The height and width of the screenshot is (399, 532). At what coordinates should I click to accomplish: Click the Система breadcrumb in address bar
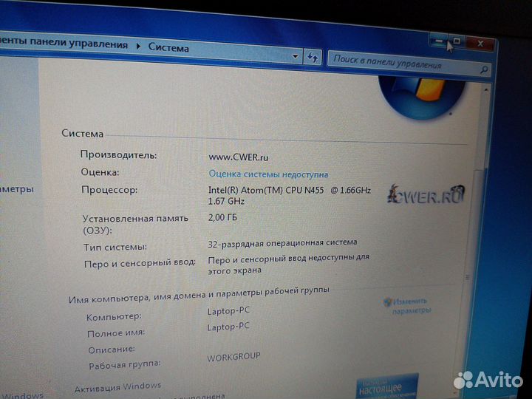[168, 47]
